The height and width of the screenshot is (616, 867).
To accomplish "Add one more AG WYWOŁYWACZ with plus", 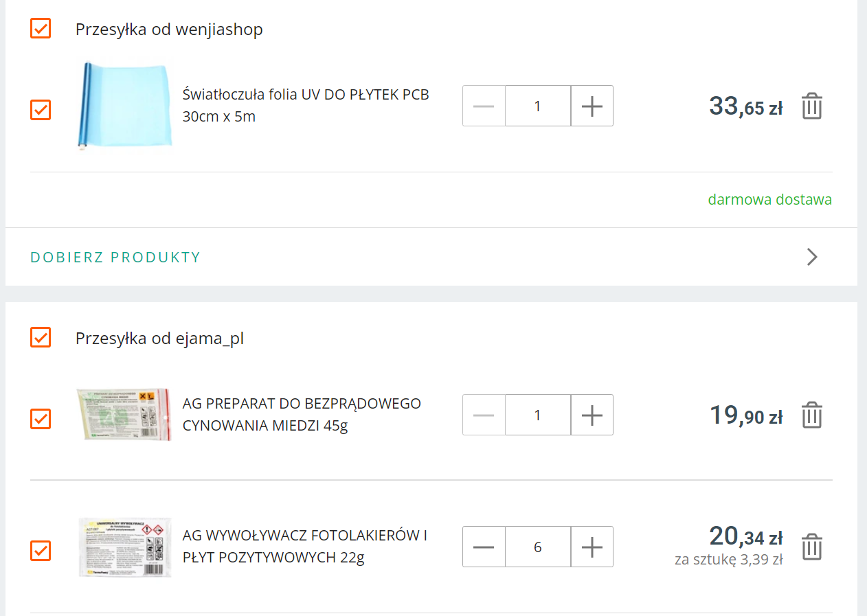I will coord(592,547).
